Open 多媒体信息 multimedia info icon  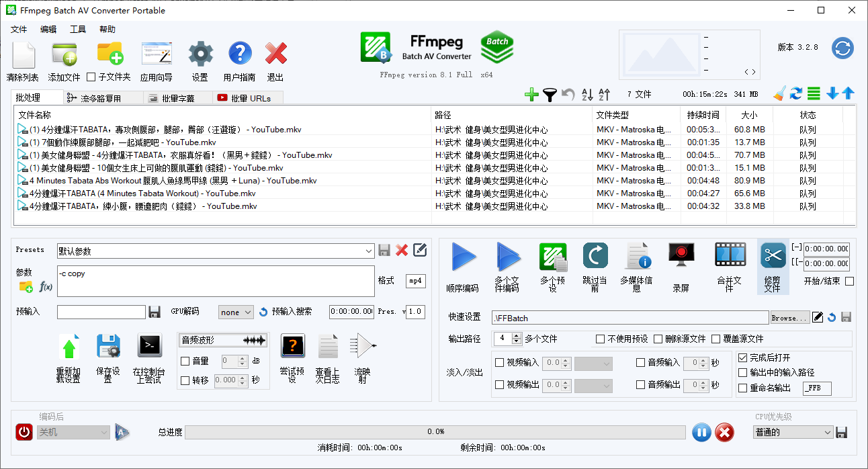[637, 257]
